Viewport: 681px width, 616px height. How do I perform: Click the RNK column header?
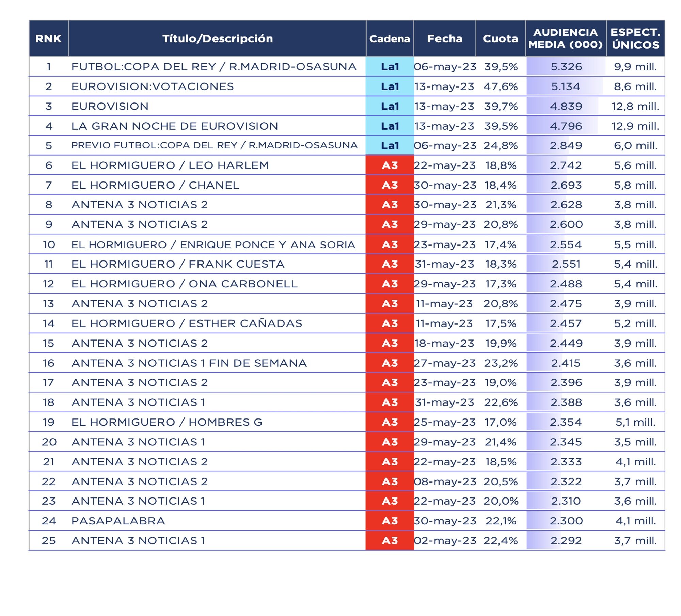pyautogui.click(x=48, y=38)
